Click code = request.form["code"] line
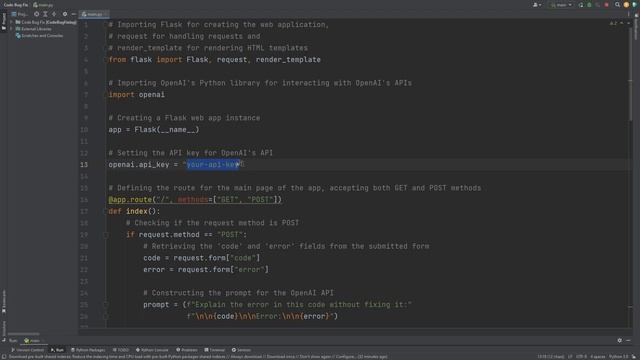Screen dimensions: 640x360 coord(202,258)
